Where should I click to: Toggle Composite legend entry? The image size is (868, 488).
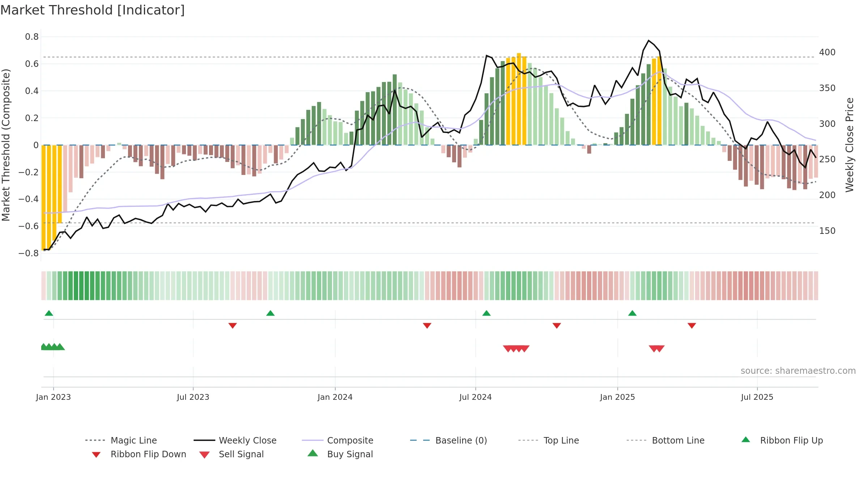click(337, 440)
